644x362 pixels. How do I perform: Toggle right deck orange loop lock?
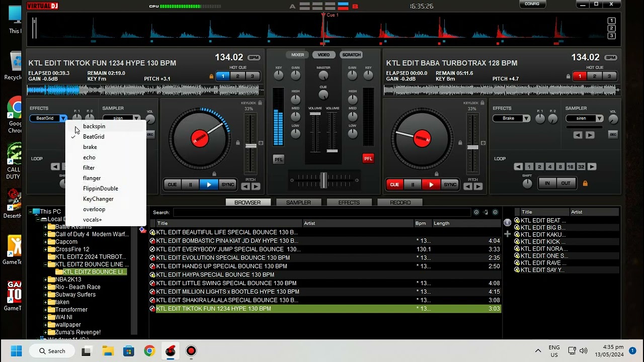[585, 184]
